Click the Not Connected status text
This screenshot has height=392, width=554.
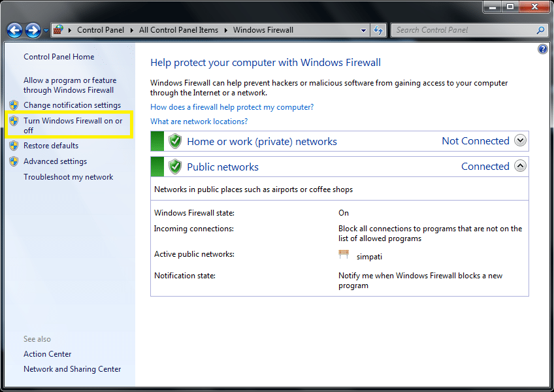tap(476, 140)
